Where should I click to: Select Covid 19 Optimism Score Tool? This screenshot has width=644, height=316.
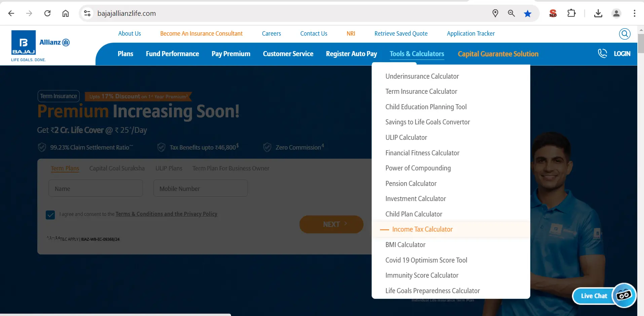pyautogui.click(x=426, y=260)
